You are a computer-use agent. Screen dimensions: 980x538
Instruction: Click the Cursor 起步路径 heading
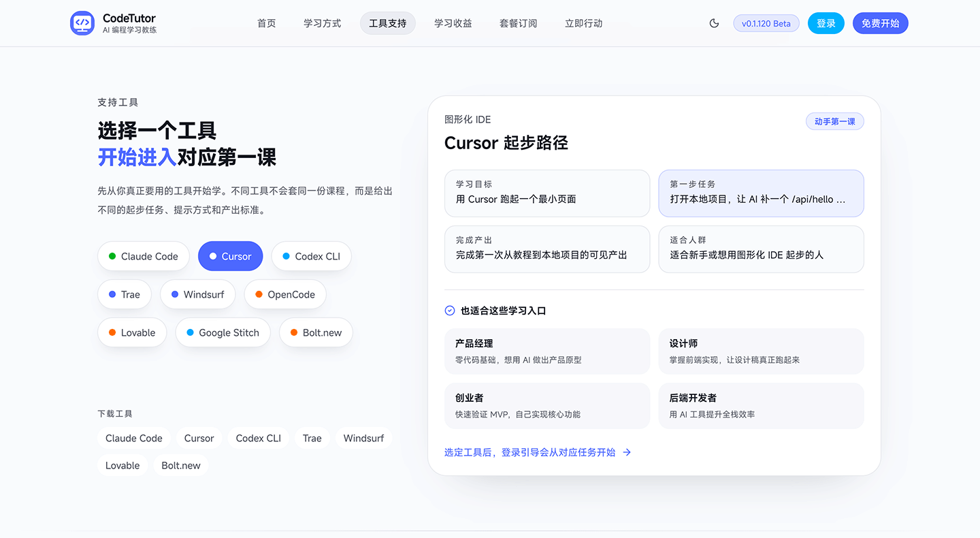(x=506, y=143)
